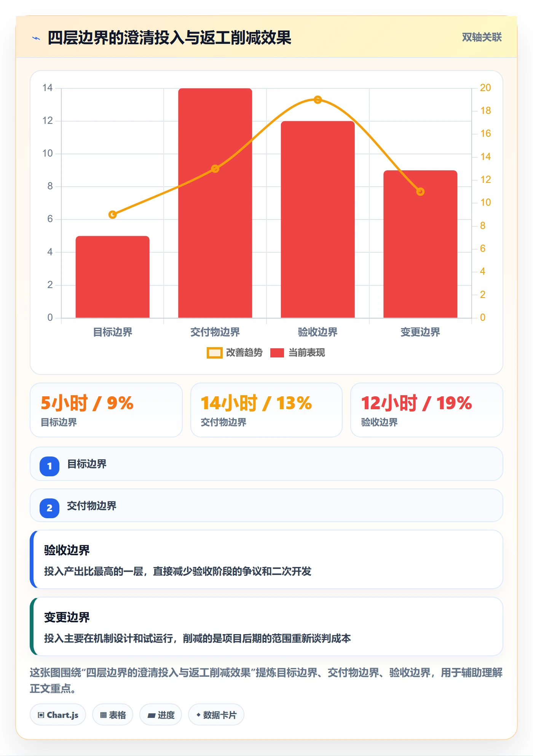The width and height of the screenshot is (533, 756).
Task: Click the trend line point above 验收边界
Action: tap(318, 100)
